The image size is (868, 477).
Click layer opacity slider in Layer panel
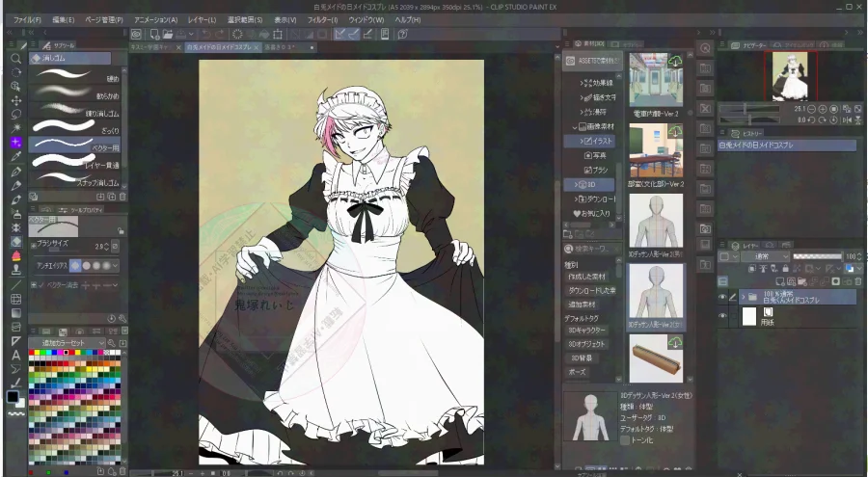(818, 256)
